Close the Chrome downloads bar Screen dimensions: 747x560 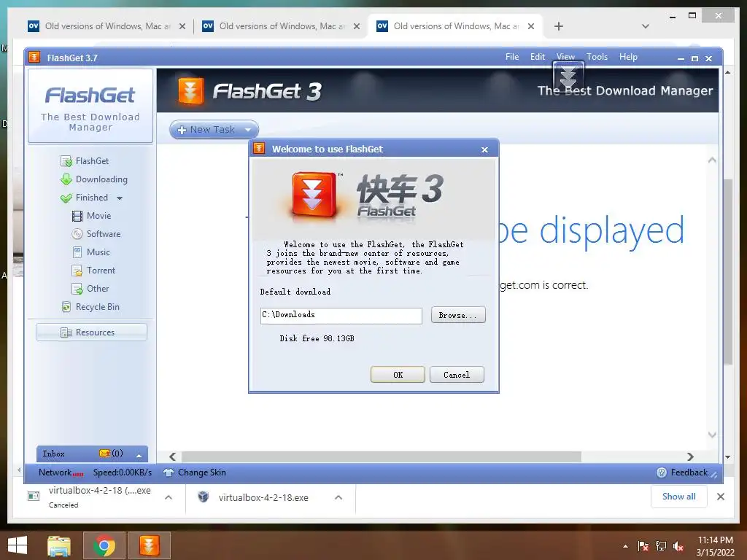(x=721, y=497)
